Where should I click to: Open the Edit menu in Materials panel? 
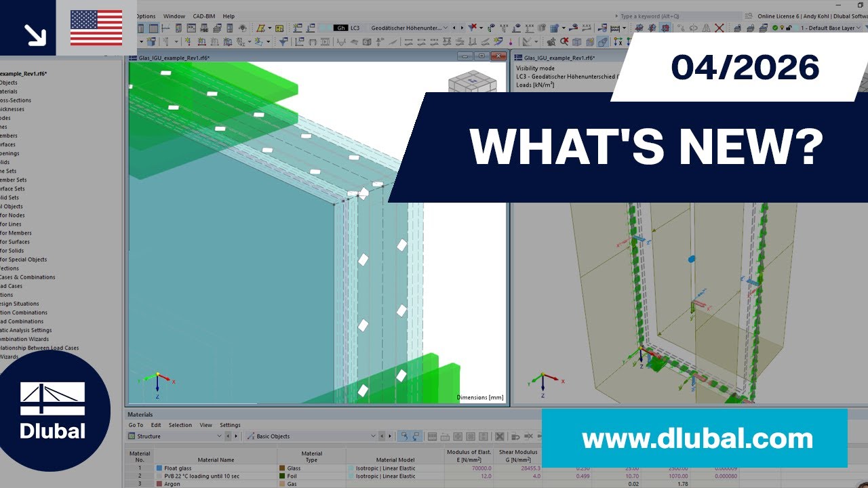[x=156, y=425]
